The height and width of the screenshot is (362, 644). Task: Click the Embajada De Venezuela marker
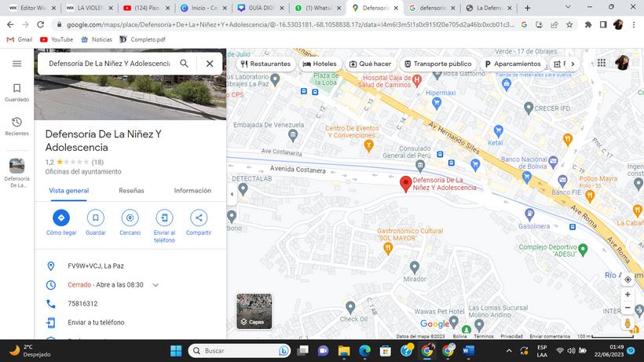293,135
